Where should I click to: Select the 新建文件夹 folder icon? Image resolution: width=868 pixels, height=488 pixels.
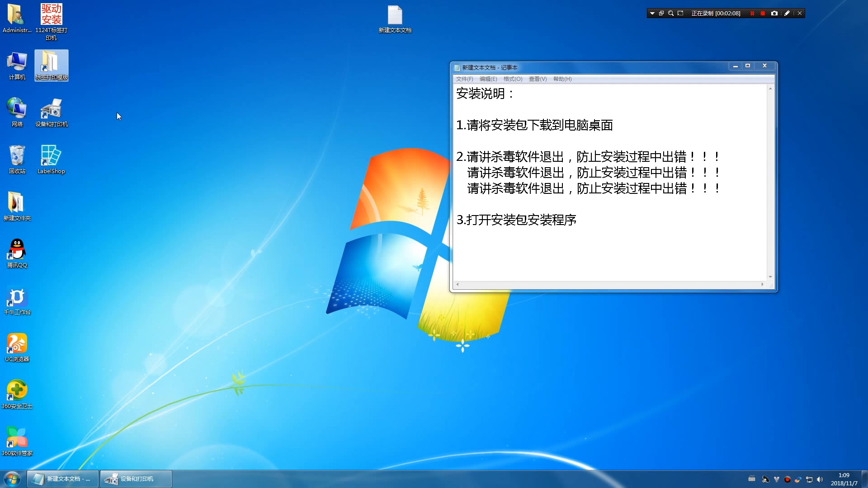point(17,206)
